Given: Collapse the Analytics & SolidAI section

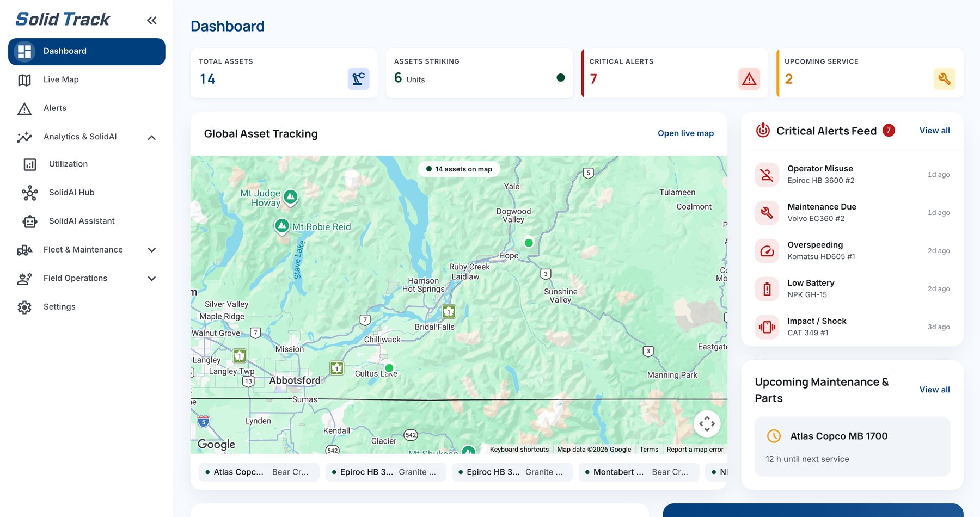Looking at the screenshot, I should [152, 137].
